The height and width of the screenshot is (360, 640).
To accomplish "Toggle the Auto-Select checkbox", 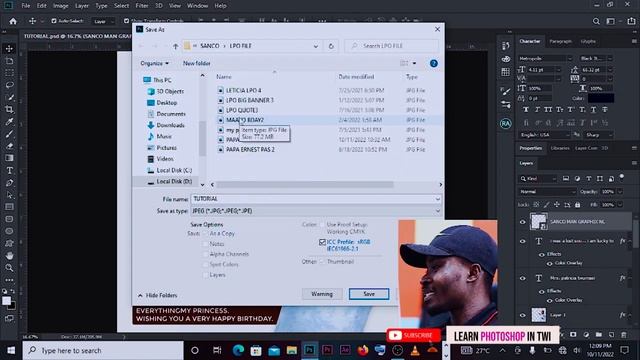I will tap(54, 21).
